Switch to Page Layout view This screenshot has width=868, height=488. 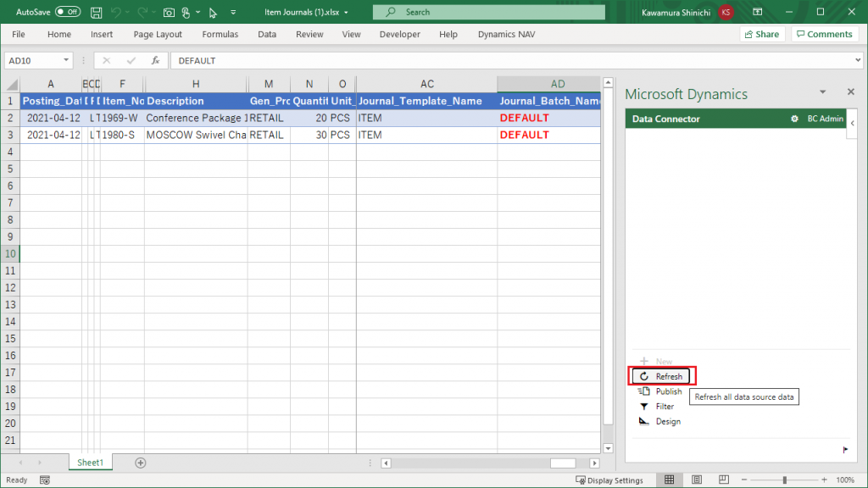click(697, 480)
